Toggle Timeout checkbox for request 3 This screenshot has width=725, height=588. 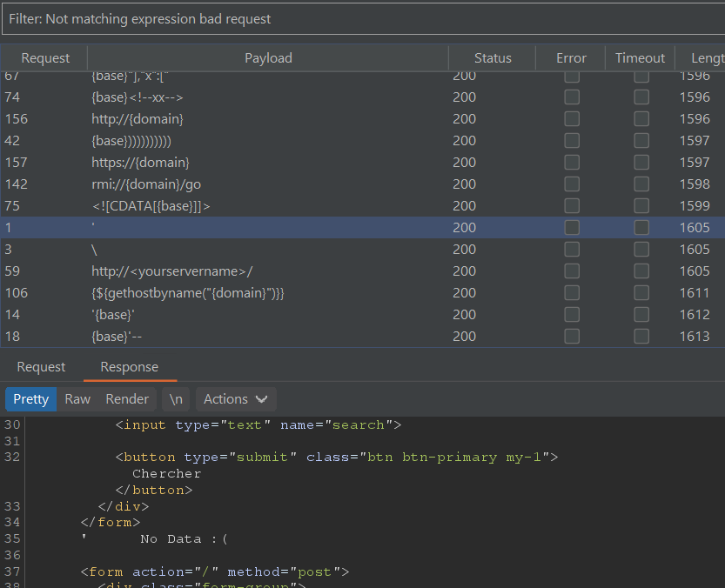coord(641,249)
